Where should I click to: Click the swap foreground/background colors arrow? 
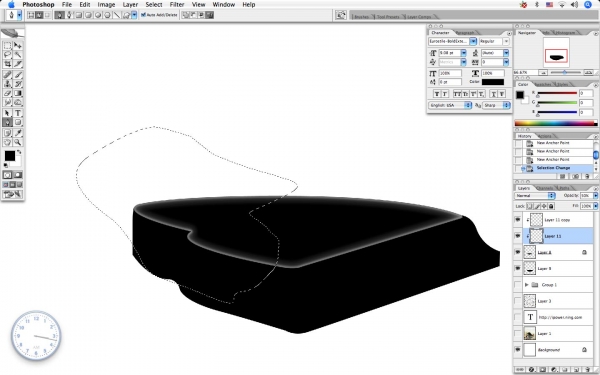[x=19, y=152]
